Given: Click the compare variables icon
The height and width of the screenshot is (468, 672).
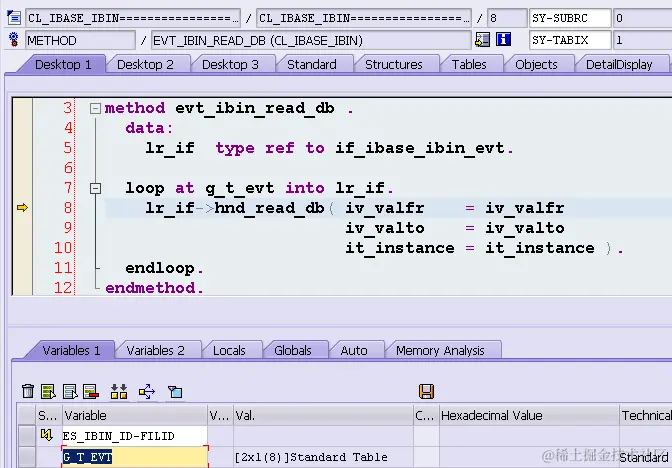Looking at the screenshot, I should pyautogui.click(x=119, y=391).
